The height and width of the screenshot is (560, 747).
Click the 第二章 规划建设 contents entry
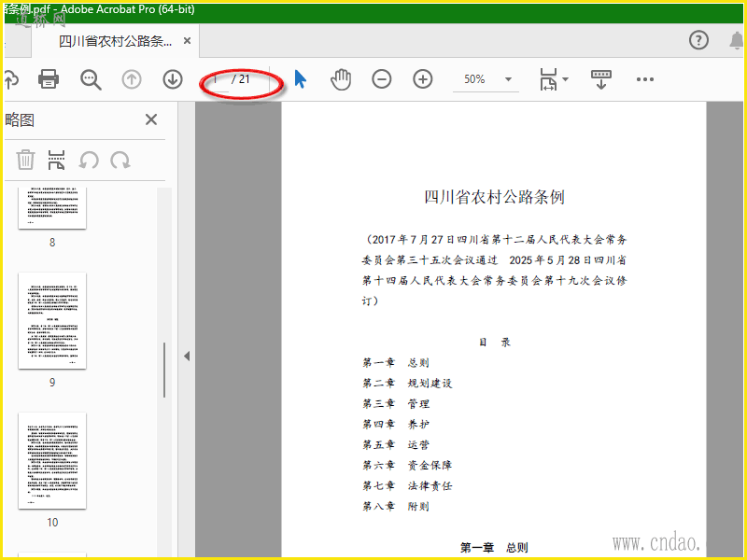click(407, 384)
